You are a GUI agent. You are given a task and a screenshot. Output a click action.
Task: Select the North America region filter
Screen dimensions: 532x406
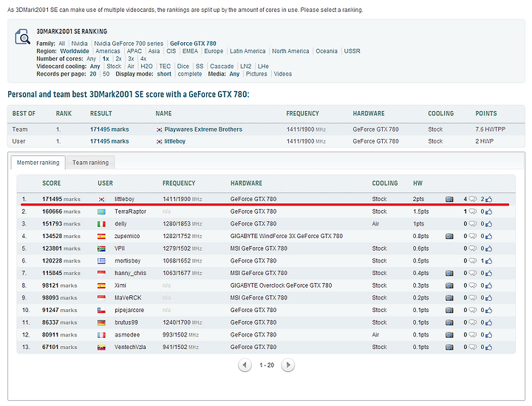point(290,51)
